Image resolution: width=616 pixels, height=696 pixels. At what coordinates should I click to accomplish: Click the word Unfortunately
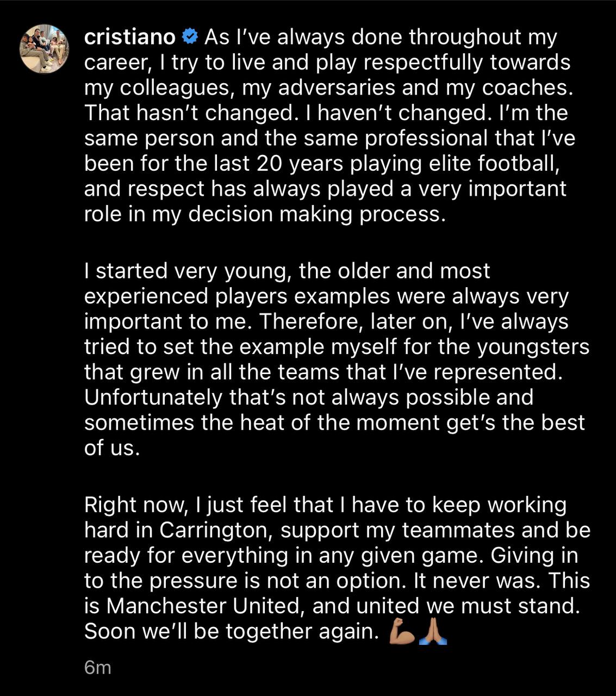click(154, 397)
